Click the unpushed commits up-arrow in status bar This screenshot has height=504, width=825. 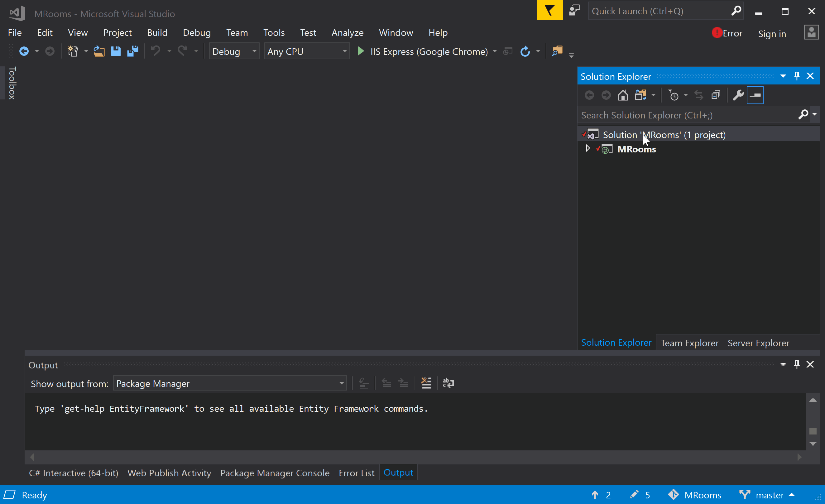pos(595,495)
